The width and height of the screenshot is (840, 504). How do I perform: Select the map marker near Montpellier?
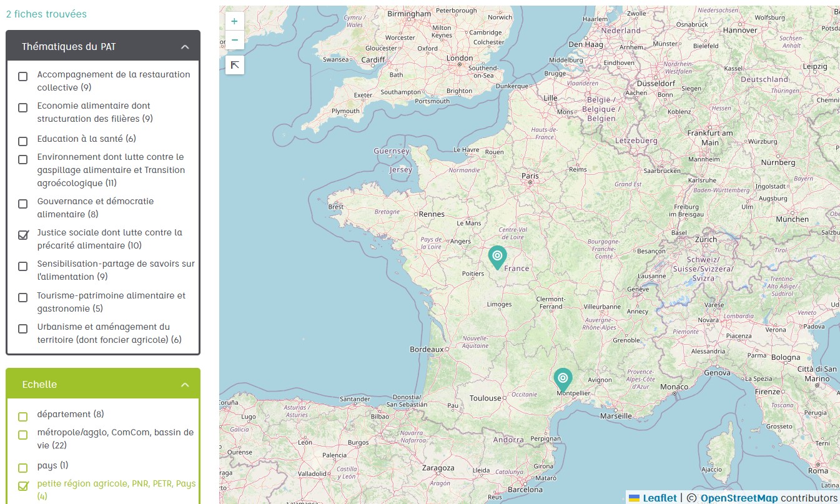click(563, 380)
